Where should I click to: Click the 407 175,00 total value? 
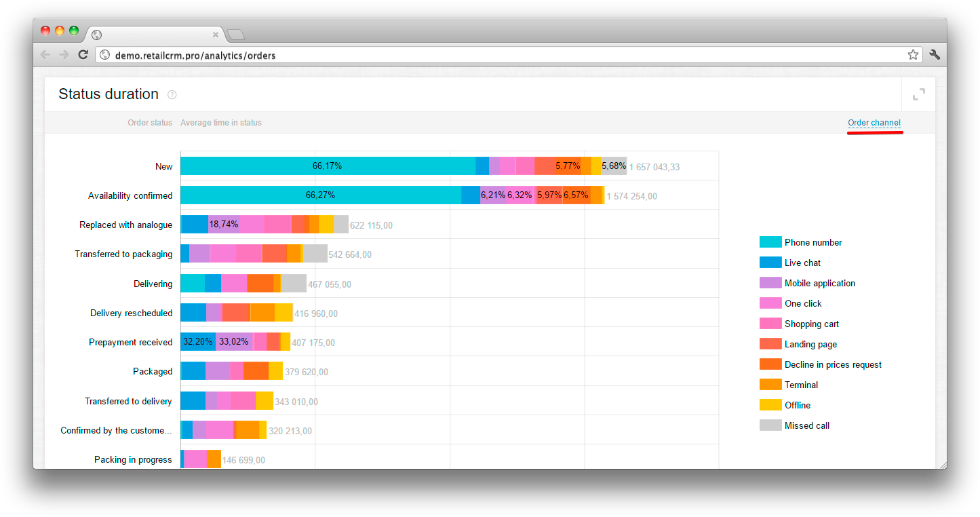tap(313, 343)
